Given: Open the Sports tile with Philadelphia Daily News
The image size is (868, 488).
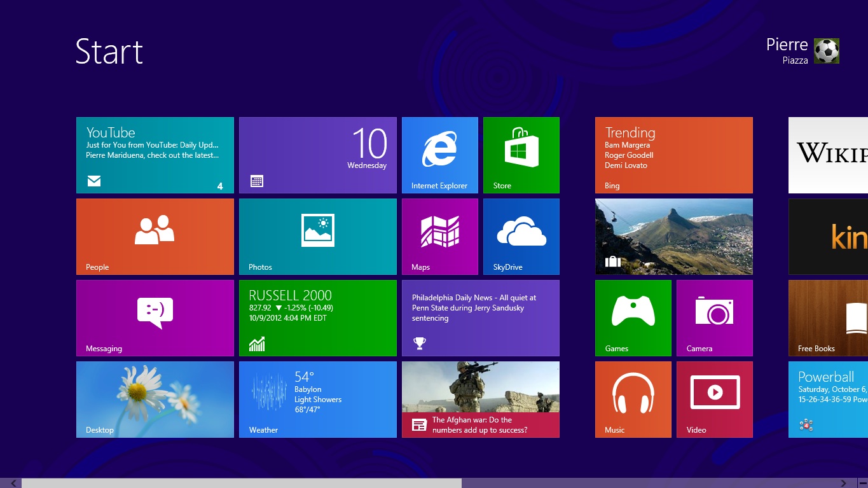Looking at the screenshot, I should coord(481,318).
